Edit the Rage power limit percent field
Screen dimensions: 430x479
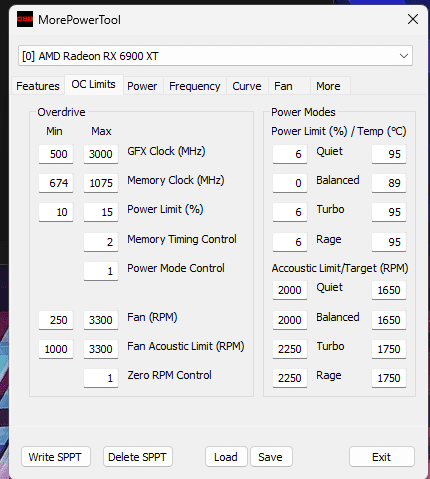[x=290, y=242]
